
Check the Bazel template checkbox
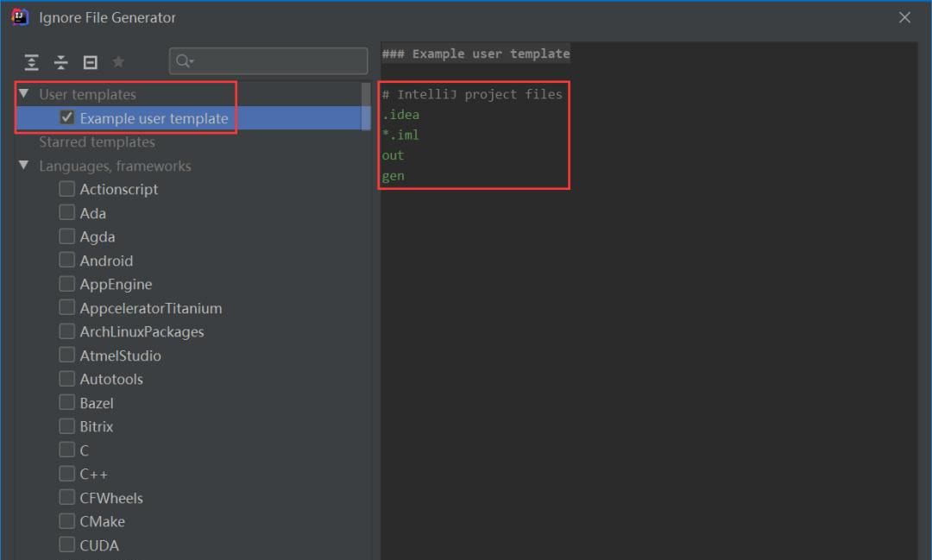pos(67,403)
